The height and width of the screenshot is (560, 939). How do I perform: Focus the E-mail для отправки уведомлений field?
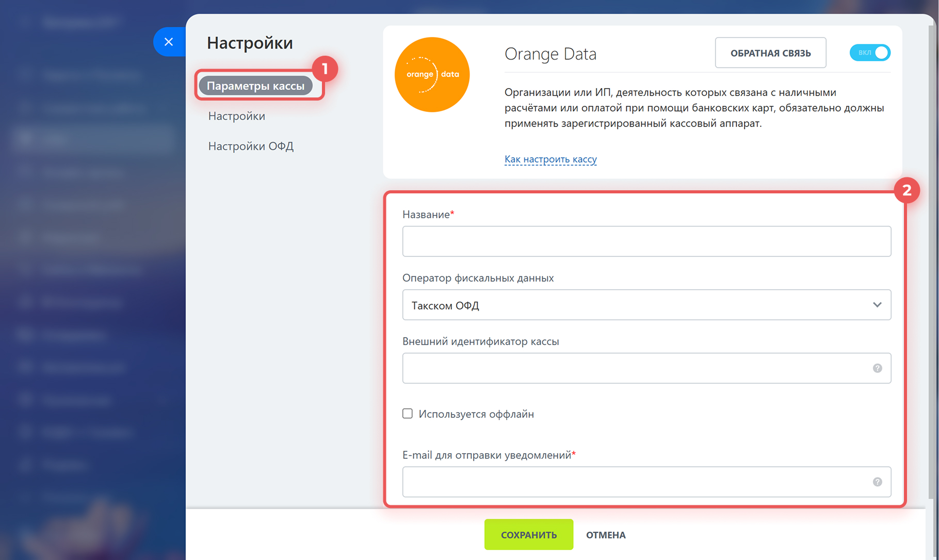coord(646,482)
